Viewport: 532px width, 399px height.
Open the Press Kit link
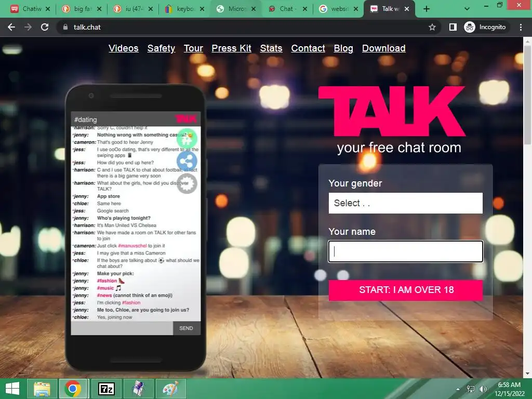(x=231, y=48)
